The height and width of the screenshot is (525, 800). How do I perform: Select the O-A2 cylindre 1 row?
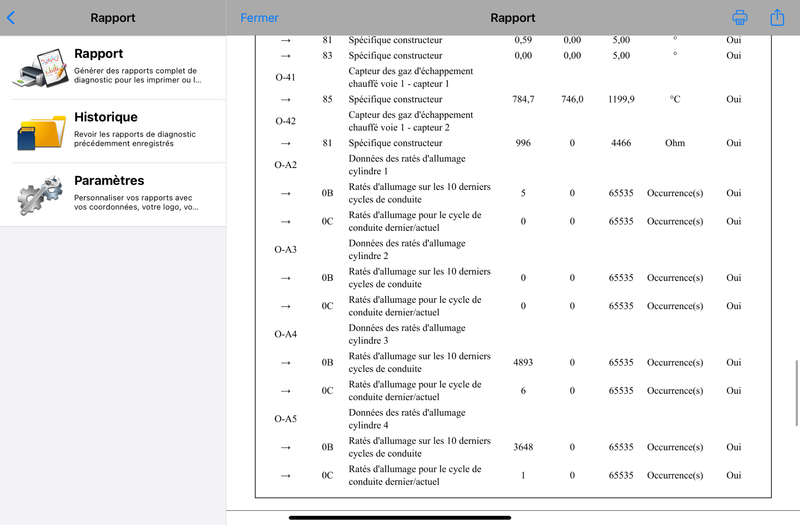[x=513, y=165]
